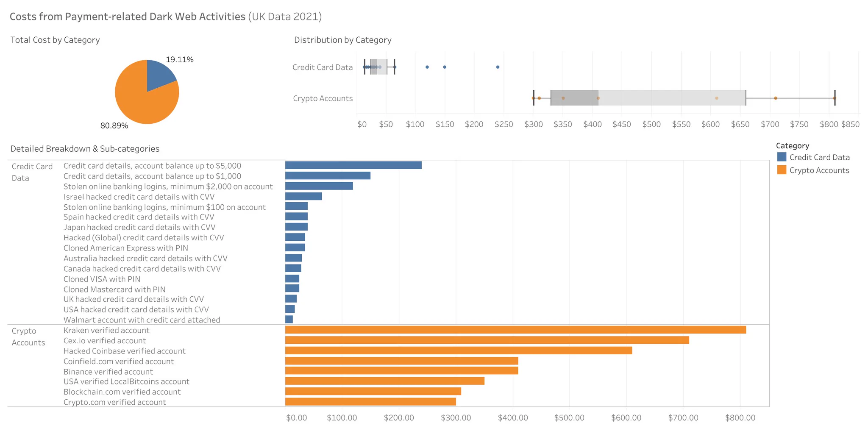The height and width of the screenshot is (434, 868).
Task: Click "Japan hacked credit card details with CVV" label
Action: point(139,228)
